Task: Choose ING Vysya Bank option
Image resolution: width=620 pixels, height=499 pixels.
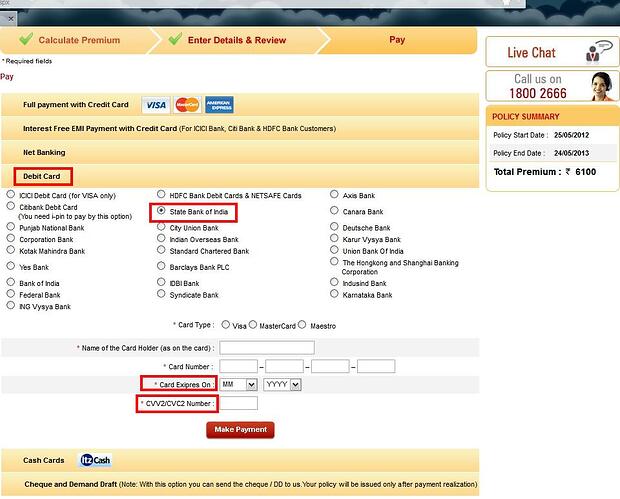Action: (x=11, y=305)
